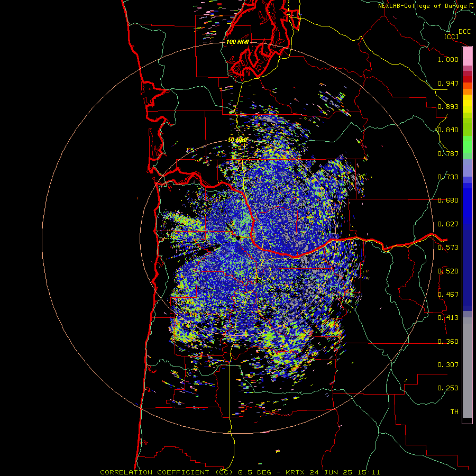
Task: Pick the olive-green swatch beside 0.840
Action: coord(467,127)
